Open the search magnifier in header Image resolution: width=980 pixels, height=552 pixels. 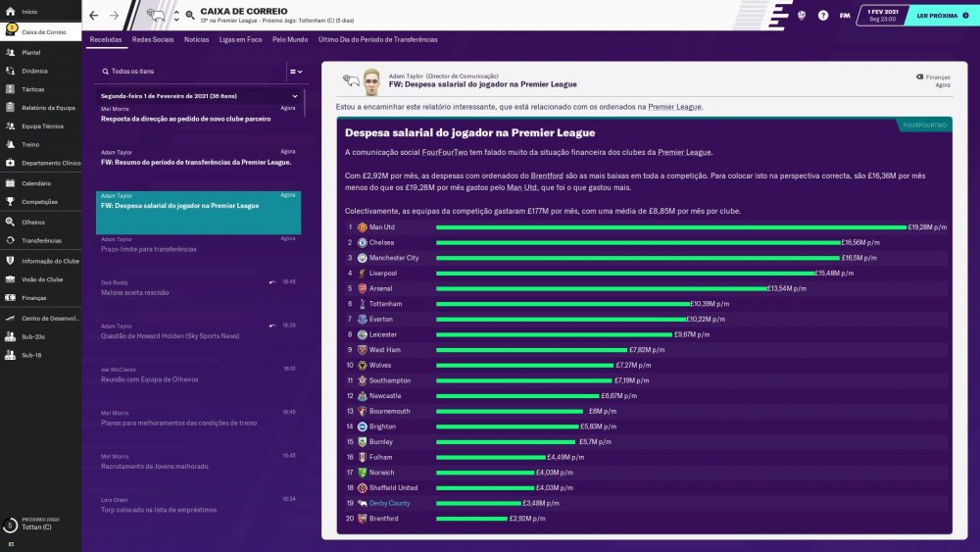tap(190, 15)
